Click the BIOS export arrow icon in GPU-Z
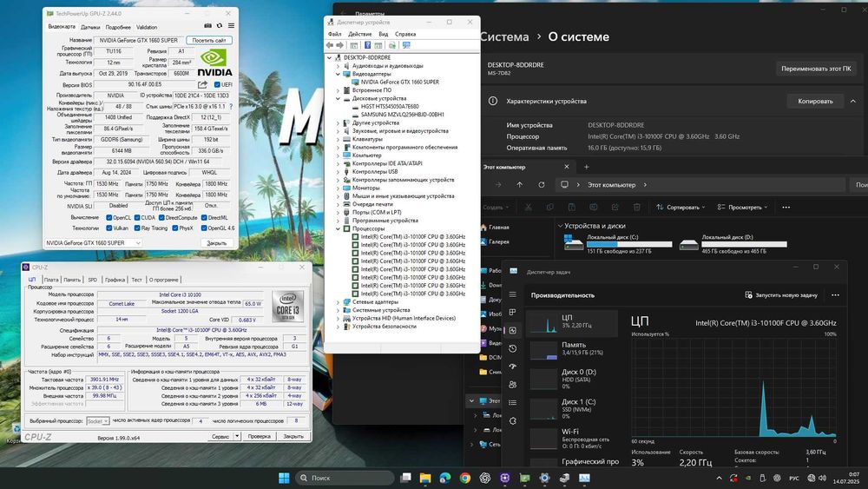868x489 pixels. point(202,84)
